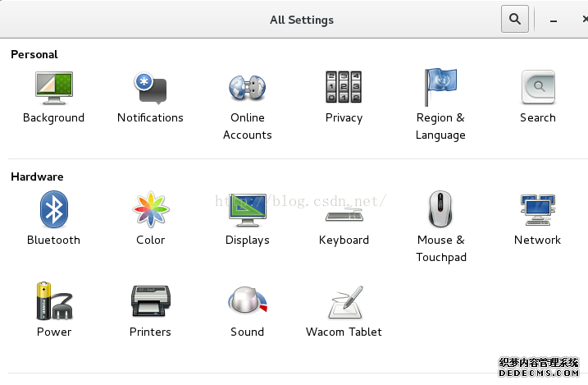The width and height of the screenshot is (588, 385).
Task: Click the Hardware section heading
Action: [37, 176]
